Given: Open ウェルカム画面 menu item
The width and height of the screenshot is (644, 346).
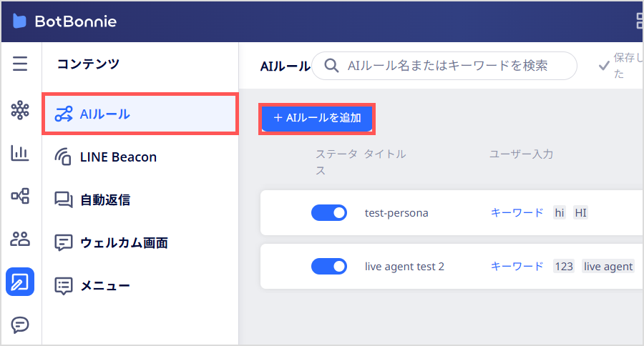Looking at the screenshot, I should (x=140, y=242).
